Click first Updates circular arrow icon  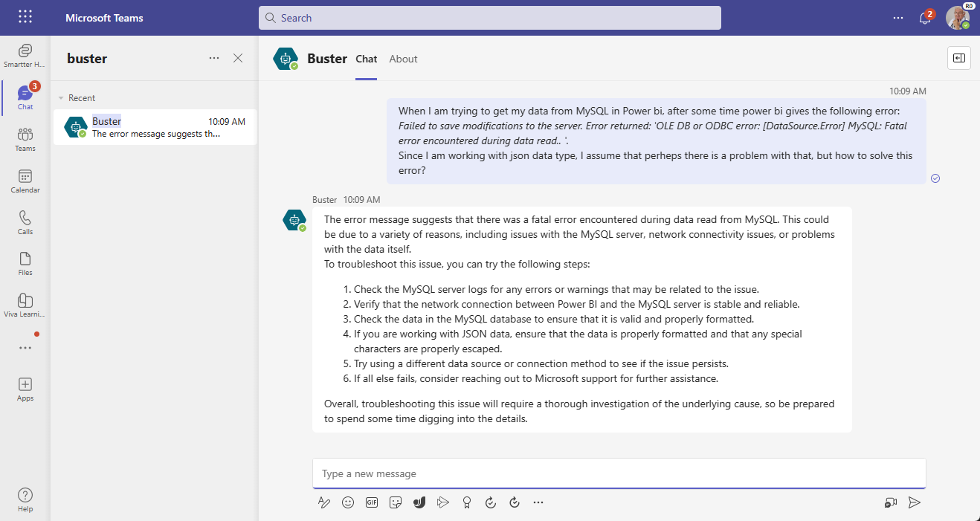point(490,502)
